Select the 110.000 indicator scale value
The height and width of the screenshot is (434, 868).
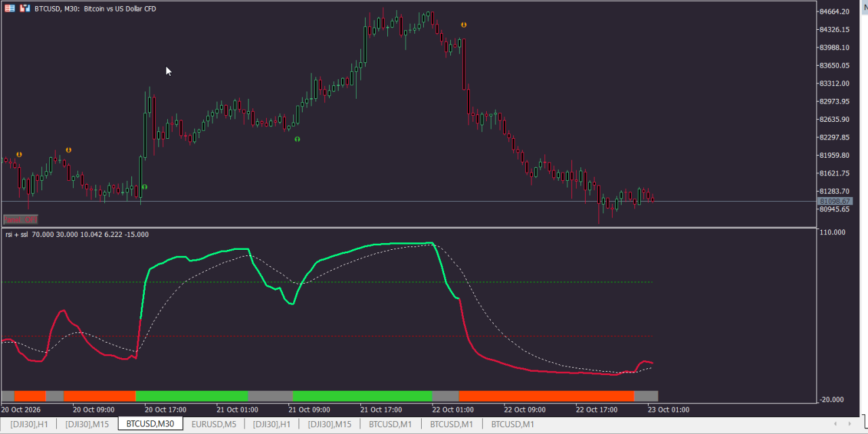point(832,232)
